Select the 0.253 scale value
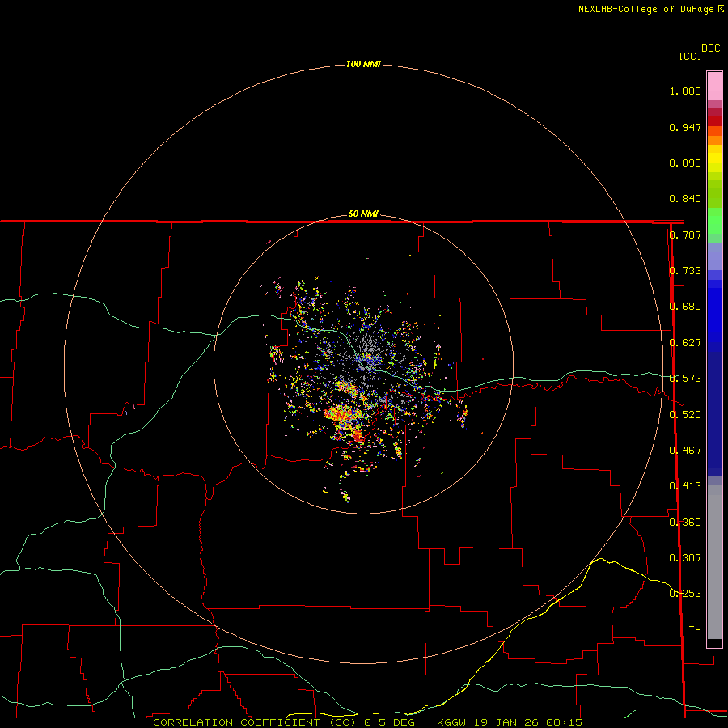The height and width of the screenshot is (728, 728). [685, 594]
